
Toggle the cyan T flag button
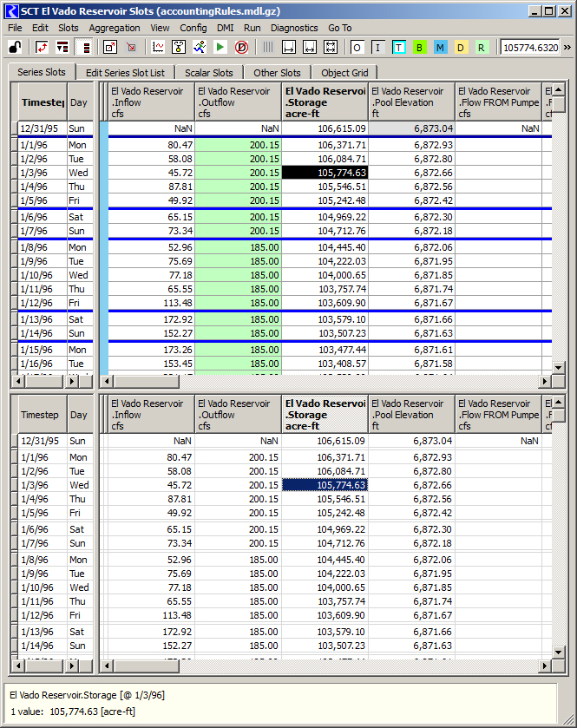[x=399, y=48]
